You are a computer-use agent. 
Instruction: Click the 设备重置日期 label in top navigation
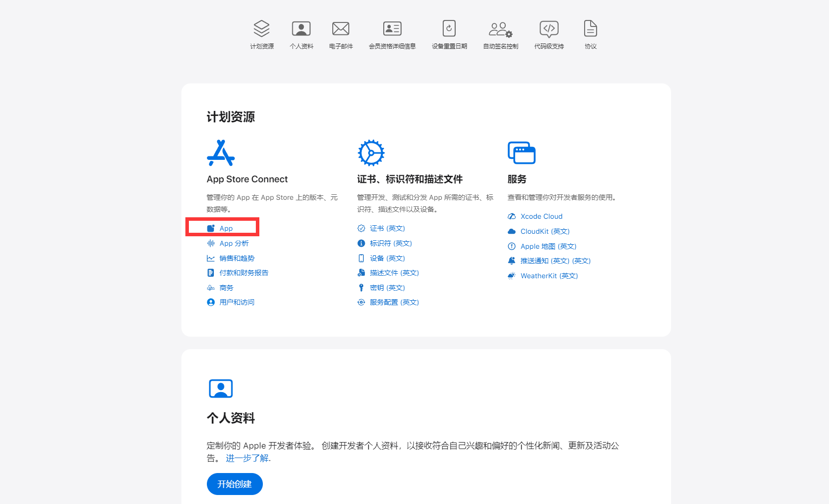click(x=449, y=46)
